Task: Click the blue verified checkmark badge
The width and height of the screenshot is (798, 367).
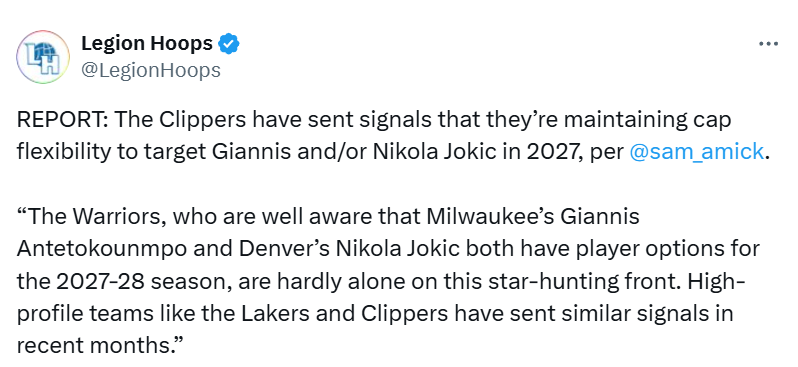Action: (x=229, y=44)
